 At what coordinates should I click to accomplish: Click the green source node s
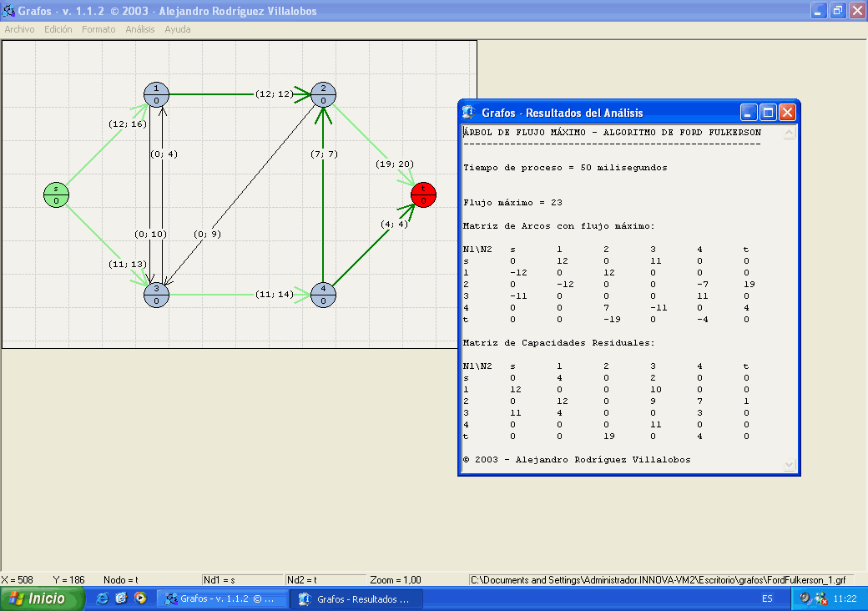tap(56, 194)
